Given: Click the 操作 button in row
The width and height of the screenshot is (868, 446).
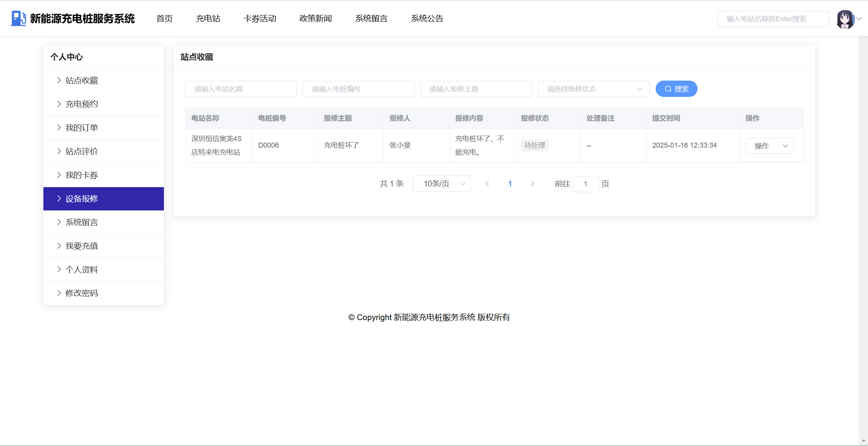Looking at the screenshot, I should 761,146.
